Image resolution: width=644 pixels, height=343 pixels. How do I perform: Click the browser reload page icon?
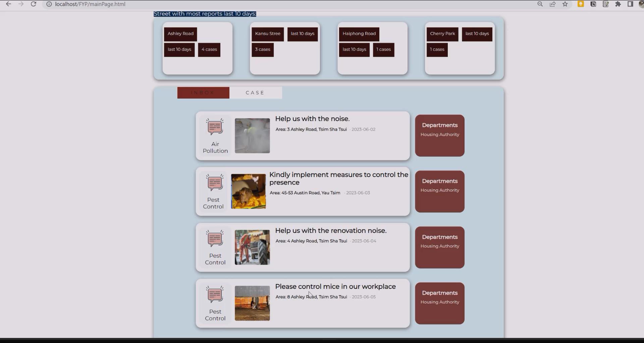pos(34,4)
